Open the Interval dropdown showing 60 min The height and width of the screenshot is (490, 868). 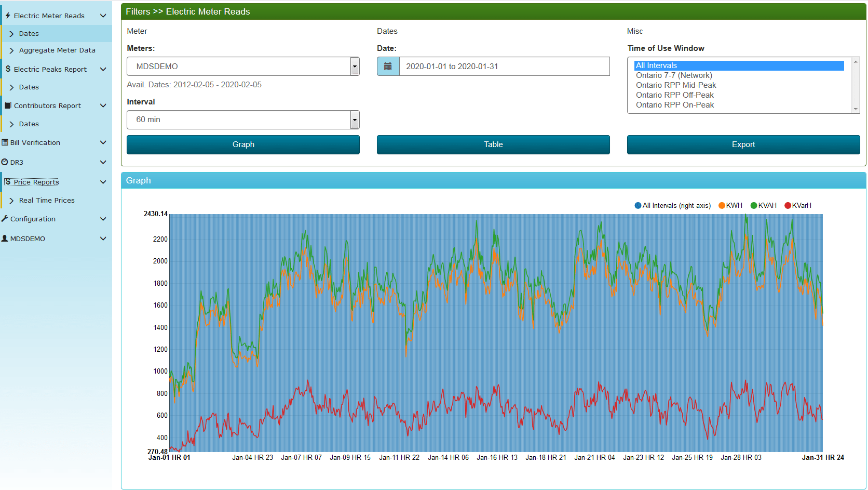pos(243,120)
